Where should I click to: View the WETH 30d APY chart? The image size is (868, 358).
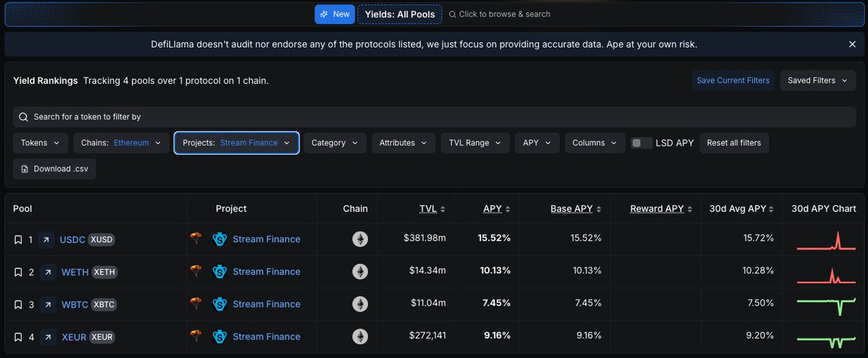point(825,273)
